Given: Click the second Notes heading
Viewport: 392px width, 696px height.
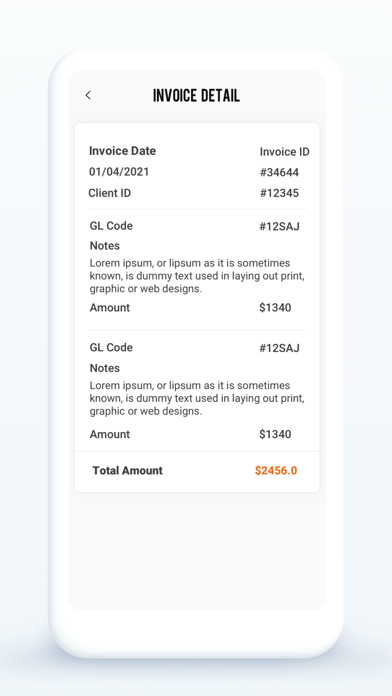Looking at the screenshot, I should point(105,368).
